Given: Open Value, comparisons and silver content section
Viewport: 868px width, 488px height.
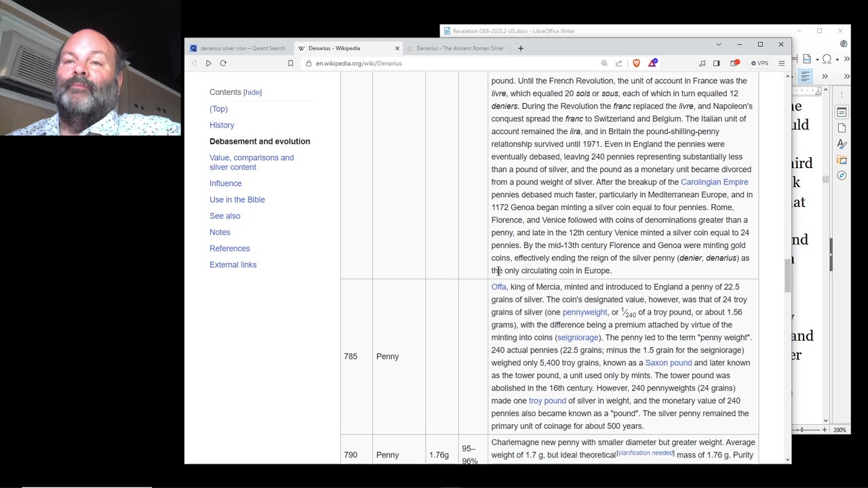Looking at the screenshot, I should coord(252,162).
